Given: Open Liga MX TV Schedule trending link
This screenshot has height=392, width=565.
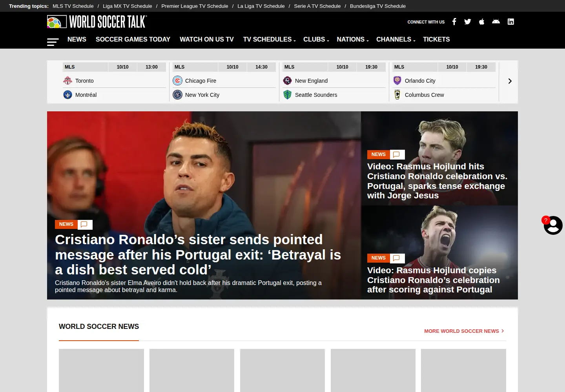Looking at the screenshot, I should tap(128, 6).
